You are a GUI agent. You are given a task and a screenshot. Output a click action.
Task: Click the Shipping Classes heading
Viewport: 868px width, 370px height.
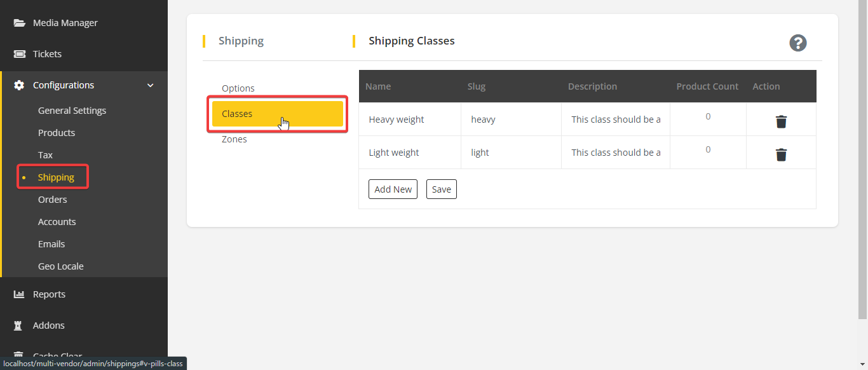coord(412,41)
